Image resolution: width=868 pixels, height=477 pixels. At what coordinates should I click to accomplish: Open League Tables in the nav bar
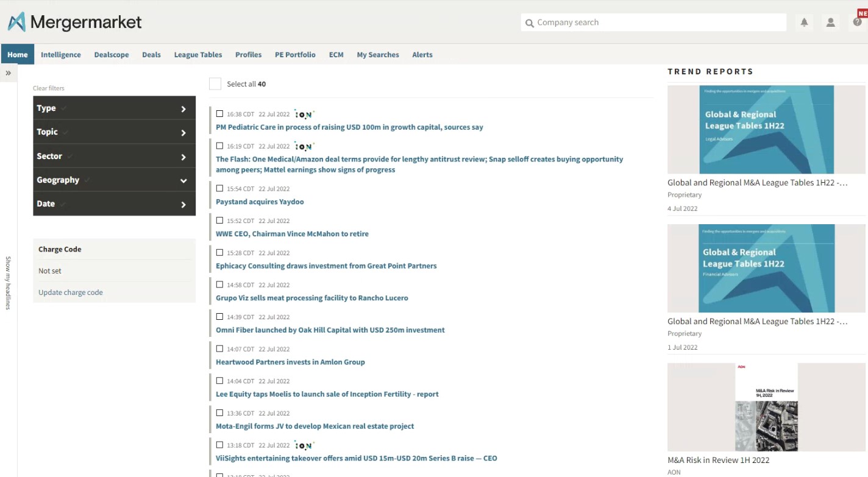click(198, 55)
